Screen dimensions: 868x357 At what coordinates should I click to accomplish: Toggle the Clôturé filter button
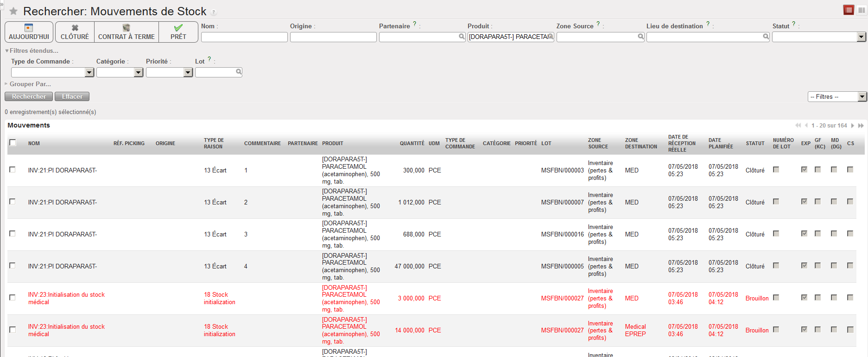[75, 32]
